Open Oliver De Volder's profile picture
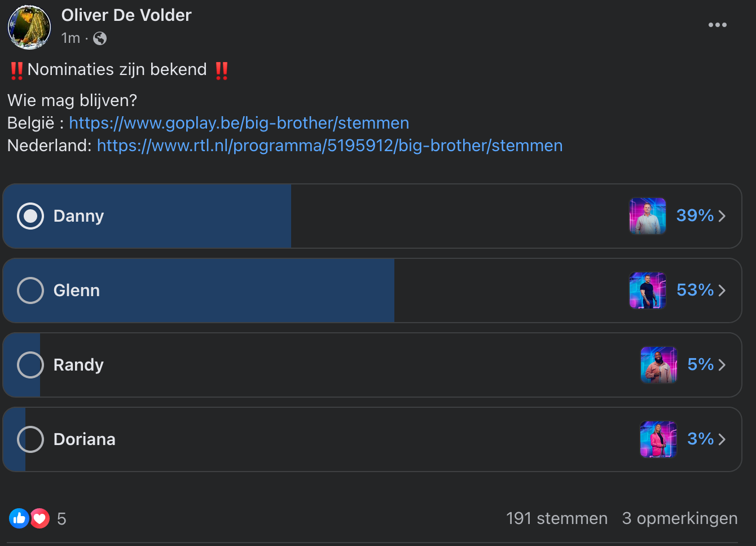Screen dimensions: 756x546 point(29,27)
